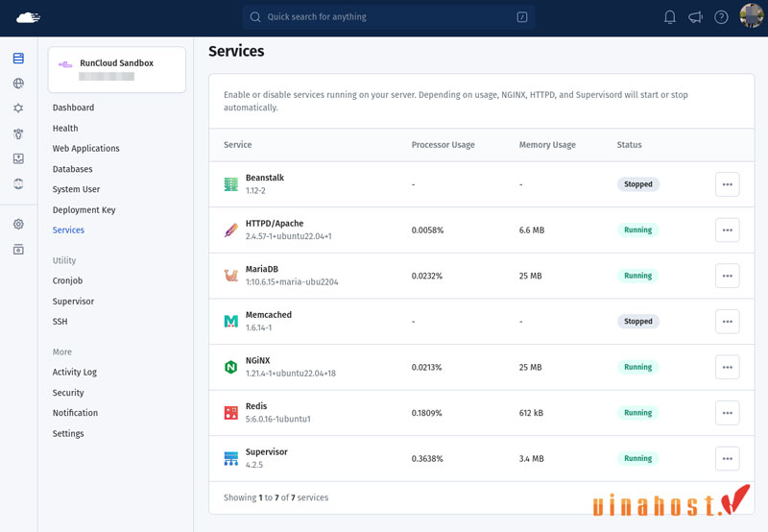Open the announcements megaphone icon

pyautogui.click(x=695, y=17)
